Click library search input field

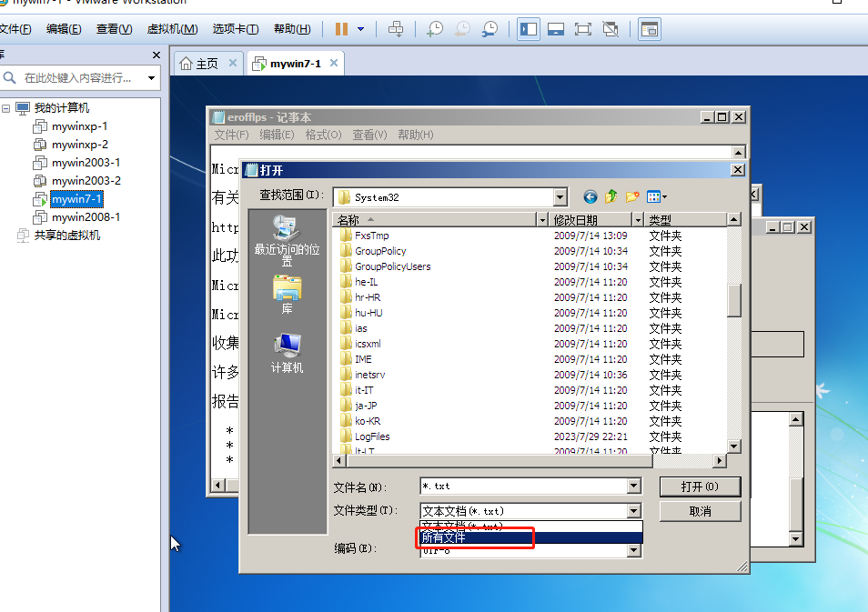pos(78,78)
